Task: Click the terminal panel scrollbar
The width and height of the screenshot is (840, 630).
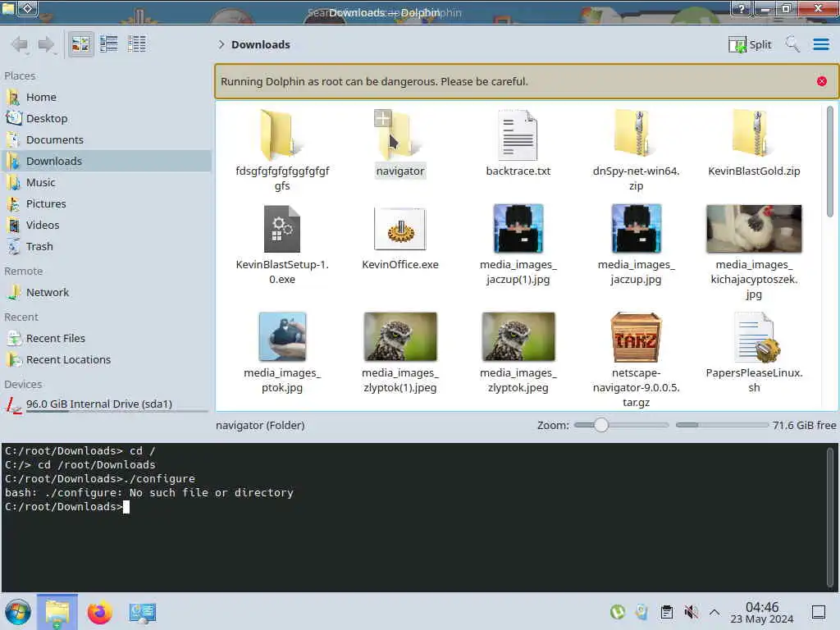Action: (830, 517)
